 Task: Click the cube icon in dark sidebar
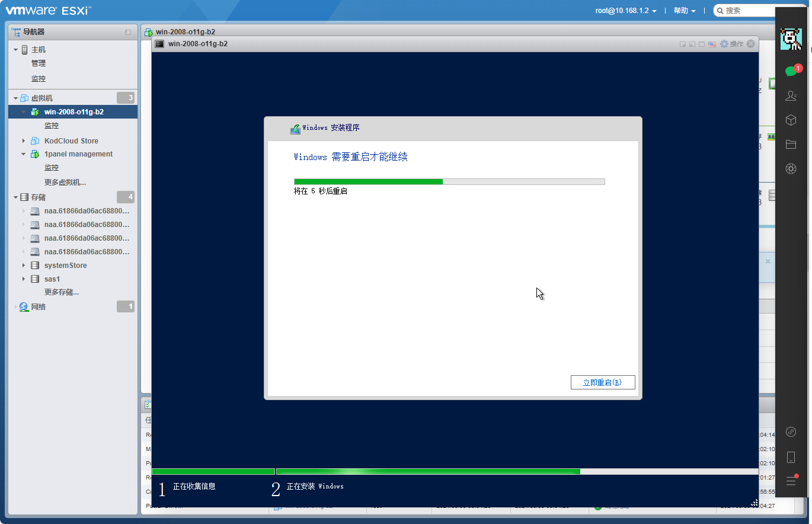[x=791, y=120]
